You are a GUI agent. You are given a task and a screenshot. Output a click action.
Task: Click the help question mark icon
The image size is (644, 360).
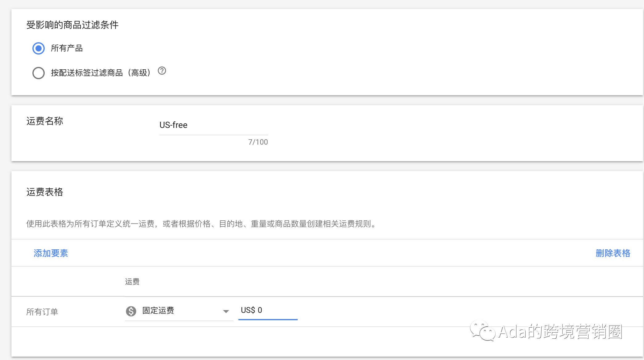[x=162, y=71]
